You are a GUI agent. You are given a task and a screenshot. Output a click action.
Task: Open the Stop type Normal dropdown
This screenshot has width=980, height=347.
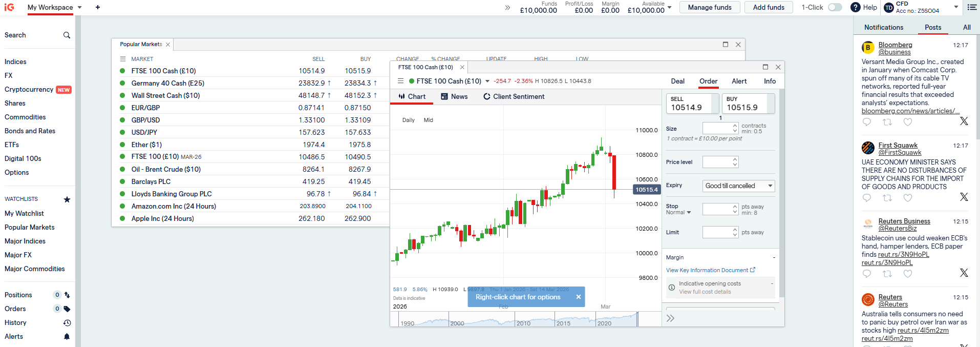678,212
